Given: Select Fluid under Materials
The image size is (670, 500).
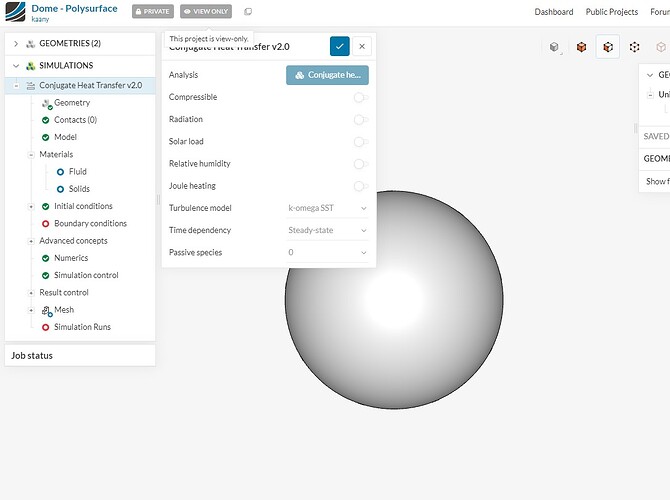Looking at the screenshot, I should (78, 172).
